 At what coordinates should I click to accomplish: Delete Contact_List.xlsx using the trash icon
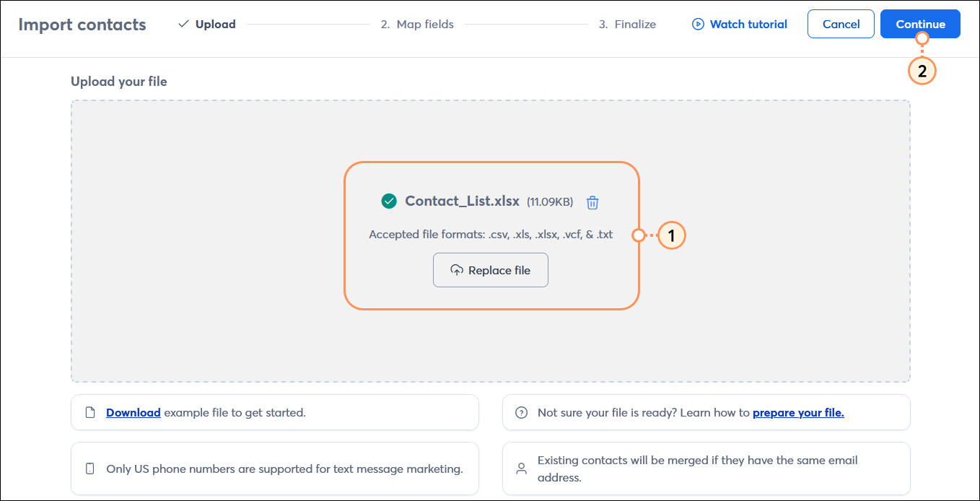(592, 202)
